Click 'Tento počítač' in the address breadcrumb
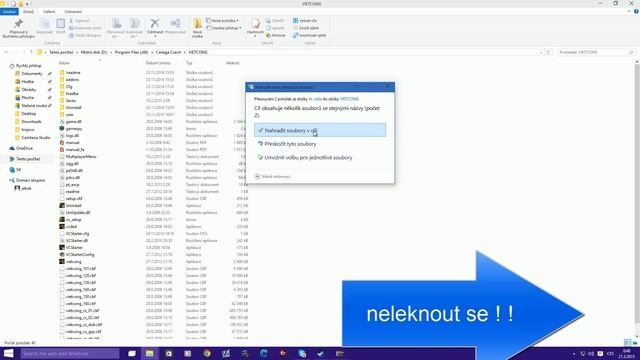Image resolution: width=640 pixels, height=360 pixels. 61,52
